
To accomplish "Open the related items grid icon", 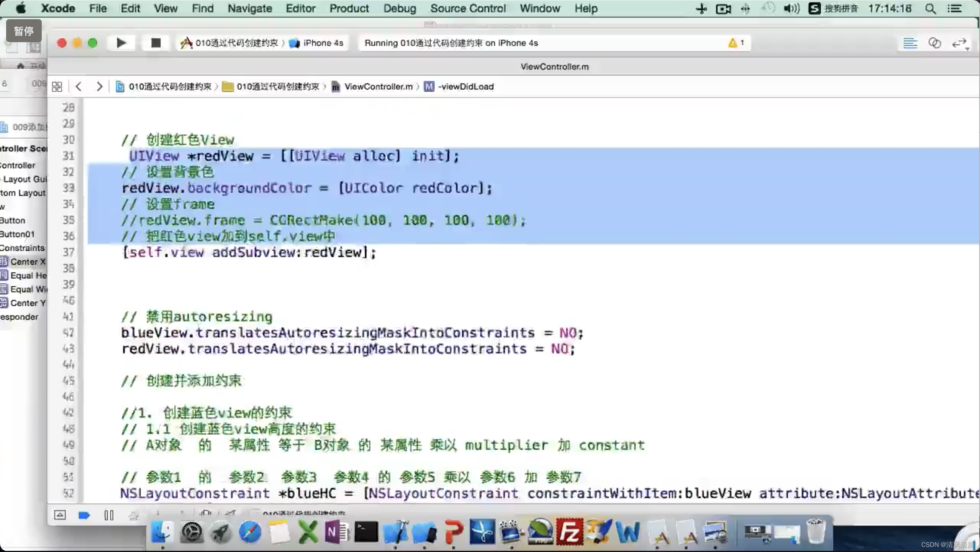I will [x=57, y=87].
